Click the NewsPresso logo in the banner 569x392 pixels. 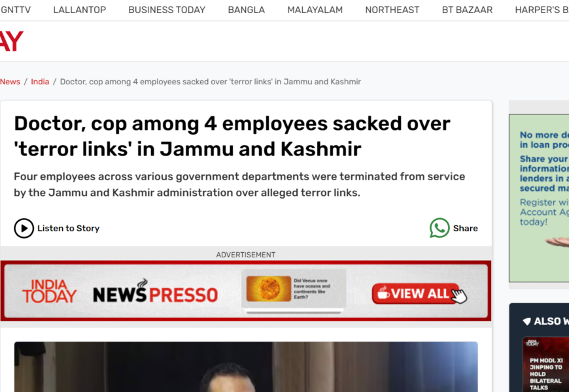155,294
